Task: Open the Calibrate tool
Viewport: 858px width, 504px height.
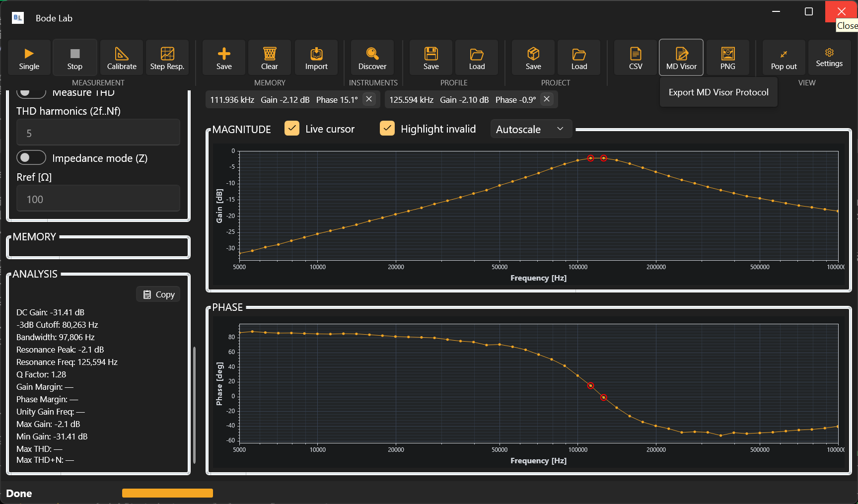Action: pyautogui.click(x=122, y=58)
